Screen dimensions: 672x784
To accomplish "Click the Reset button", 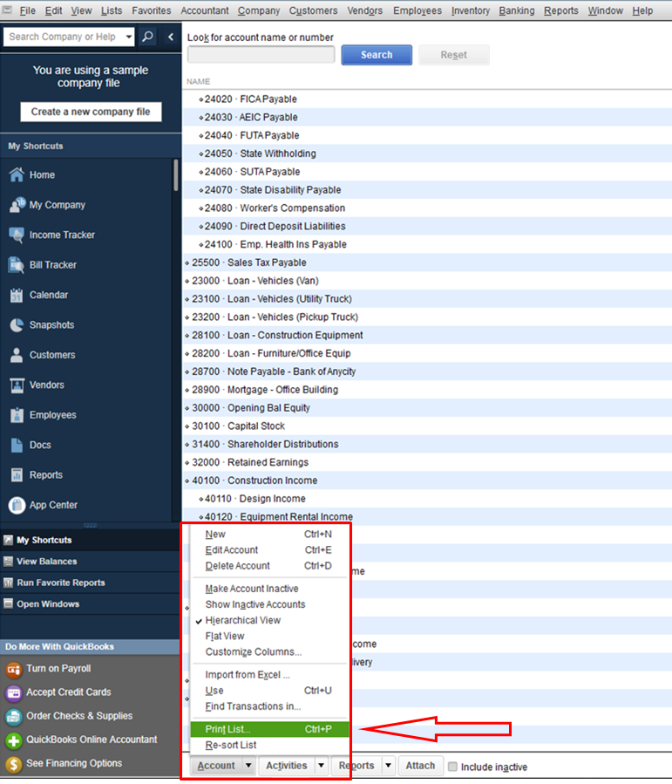I will [453, 55].
